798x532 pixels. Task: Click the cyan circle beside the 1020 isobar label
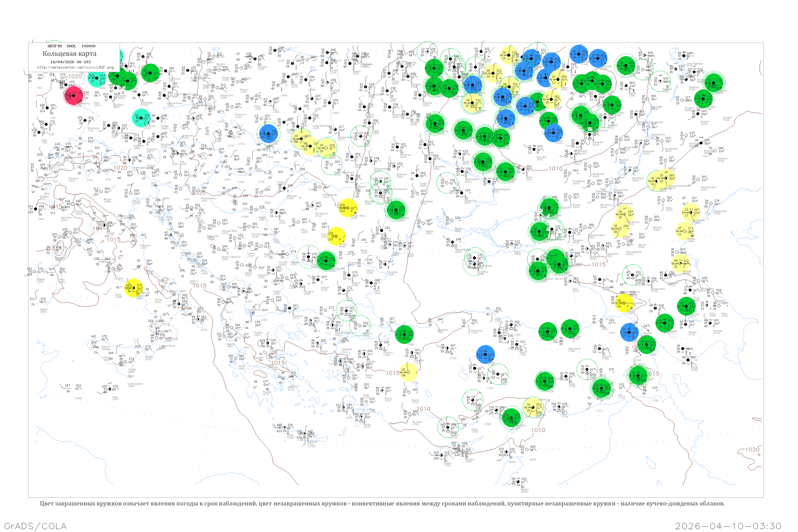click(x=97, y=78)
